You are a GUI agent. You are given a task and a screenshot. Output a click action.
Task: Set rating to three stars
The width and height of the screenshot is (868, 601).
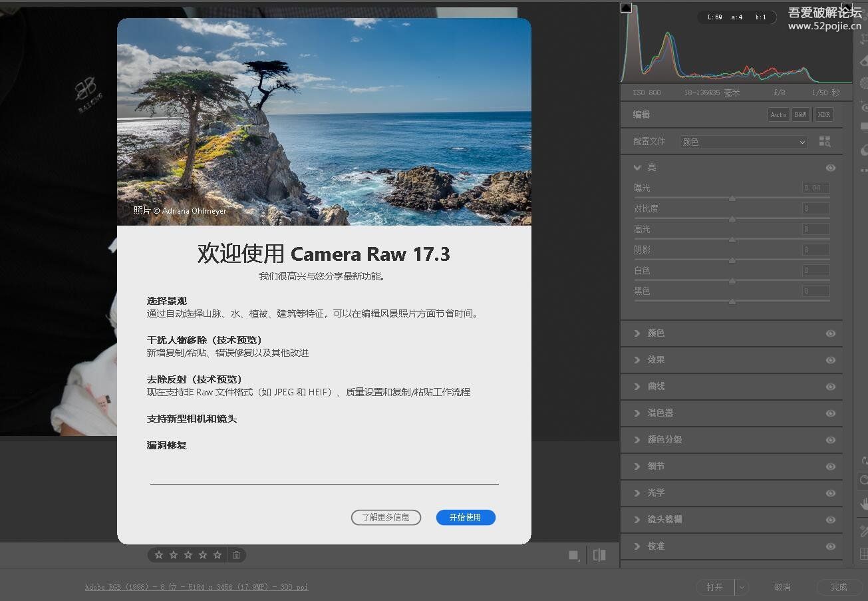(x=188, y=554)
